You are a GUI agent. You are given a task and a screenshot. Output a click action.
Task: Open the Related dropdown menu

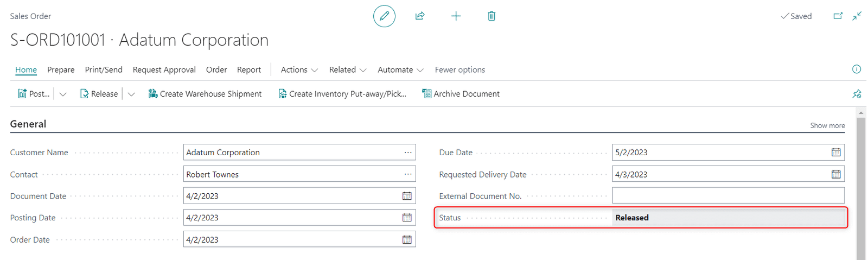pos(347,69)
